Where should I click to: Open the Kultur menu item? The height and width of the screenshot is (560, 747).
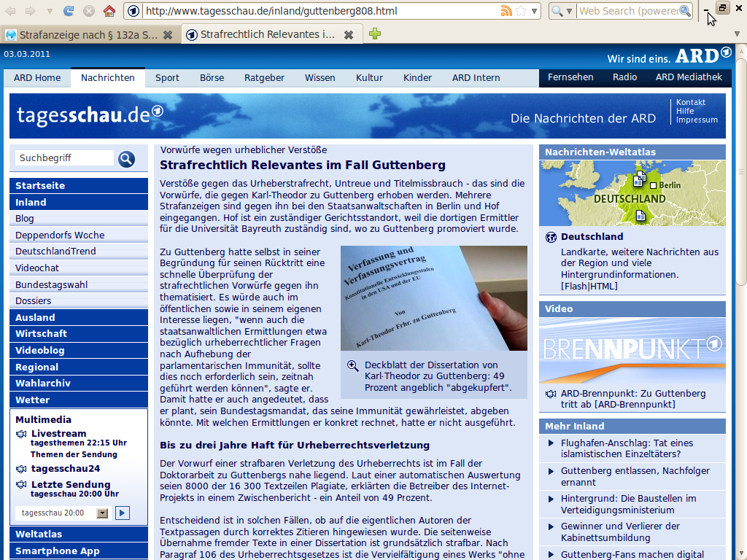click(369, 77)
